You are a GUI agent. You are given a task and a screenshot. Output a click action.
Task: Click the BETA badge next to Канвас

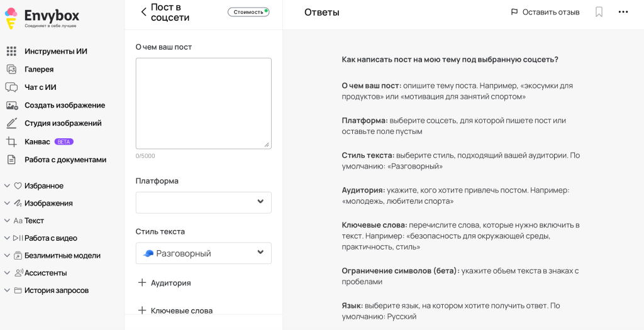pyautogui.click(x=64, y=141)
